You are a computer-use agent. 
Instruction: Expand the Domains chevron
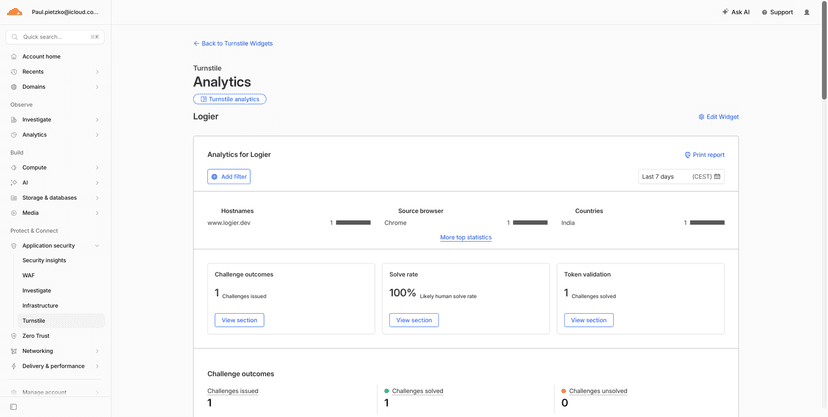click(97, 87)
